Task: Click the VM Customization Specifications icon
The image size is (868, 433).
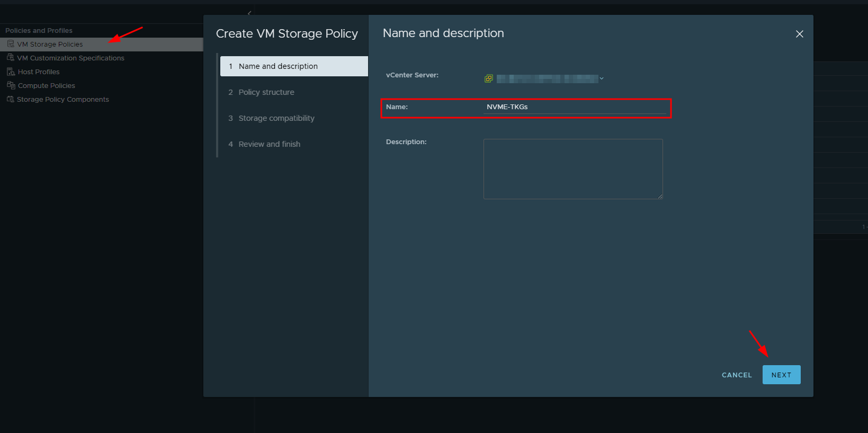Action: [x=11, y=58]
